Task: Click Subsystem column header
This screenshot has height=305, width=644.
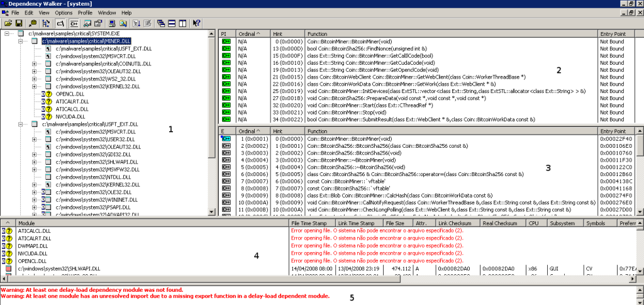Action: click(x=565, y=223)
